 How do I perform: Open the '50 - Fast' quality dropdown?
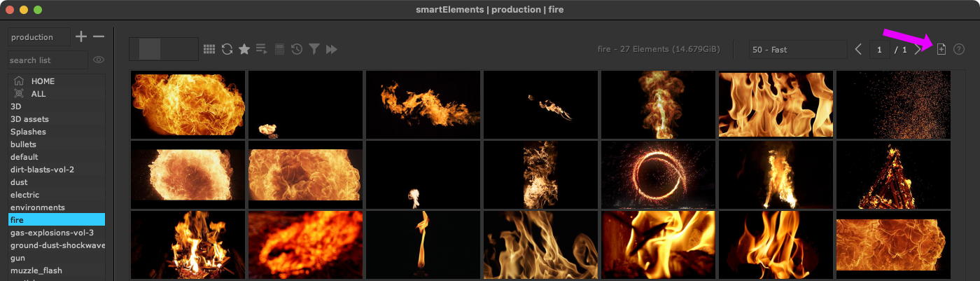coord(797,50)
